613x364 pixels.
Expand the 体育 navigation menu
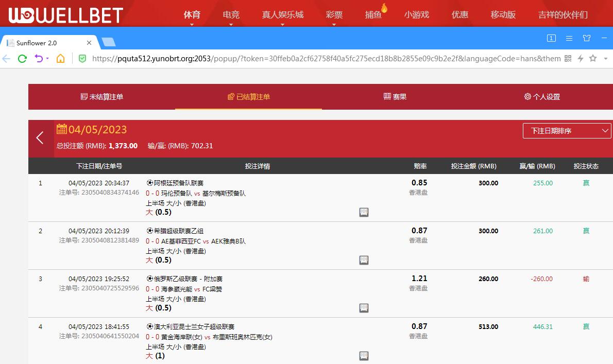pos(192,15)
